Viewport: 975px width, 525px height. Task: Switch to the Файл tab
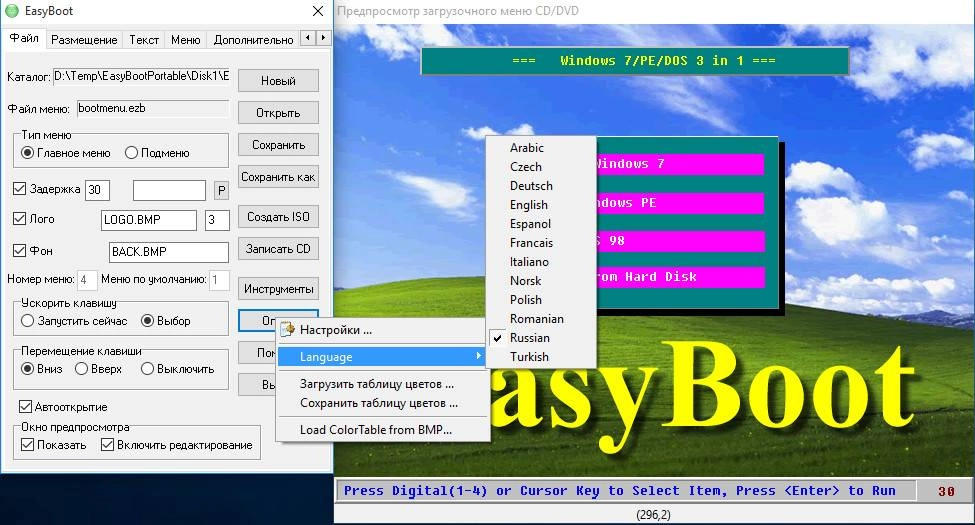[x=24, y=38]
